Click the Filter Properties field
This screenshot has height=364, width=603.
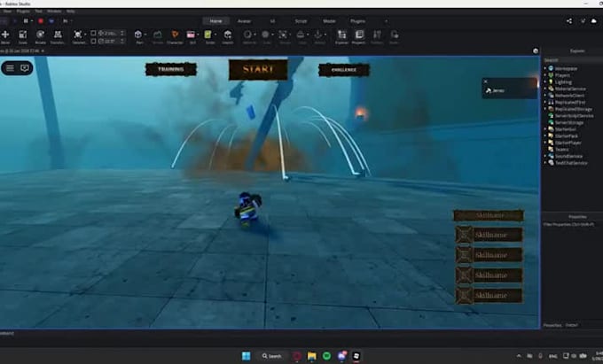pos(573,224)
